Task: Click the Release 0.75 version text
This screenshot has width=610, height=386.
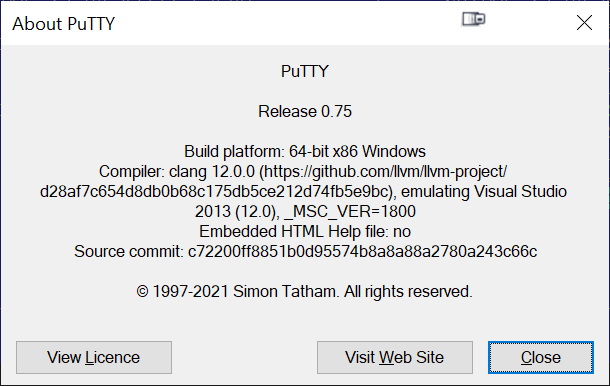Action: [x=305, y=111]
